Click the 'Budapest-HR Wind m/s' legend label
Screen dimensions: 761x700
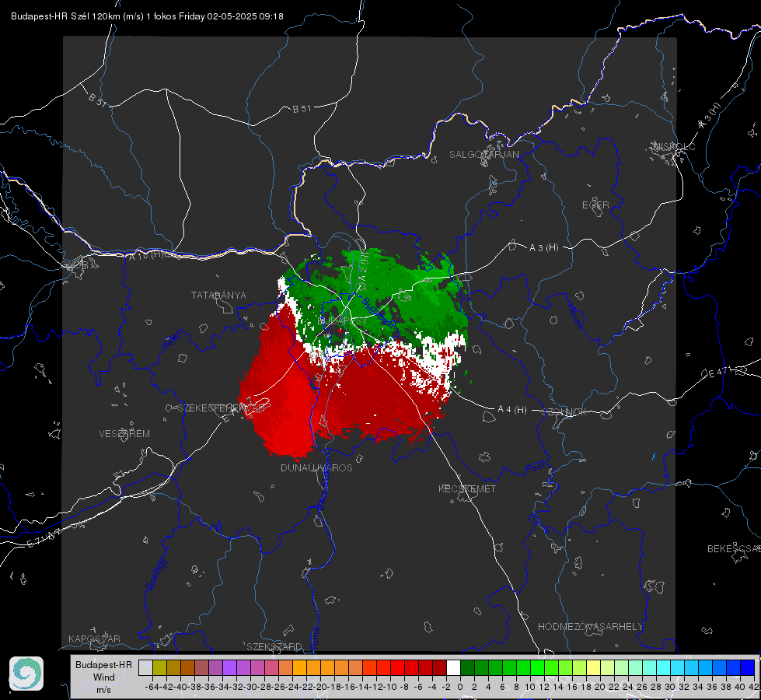click(x=104, y=677)
